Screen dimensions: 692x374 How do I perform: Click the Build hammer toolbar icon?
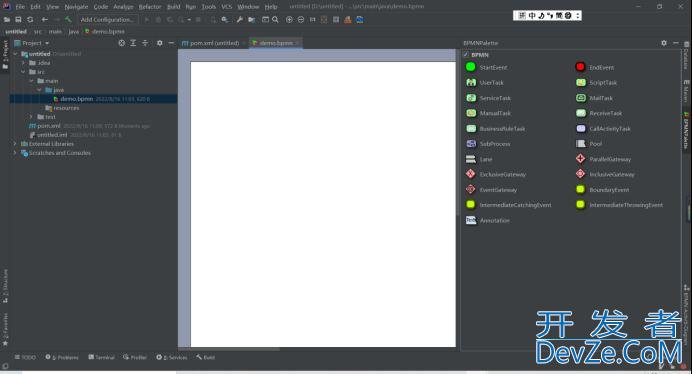point(68,19)
